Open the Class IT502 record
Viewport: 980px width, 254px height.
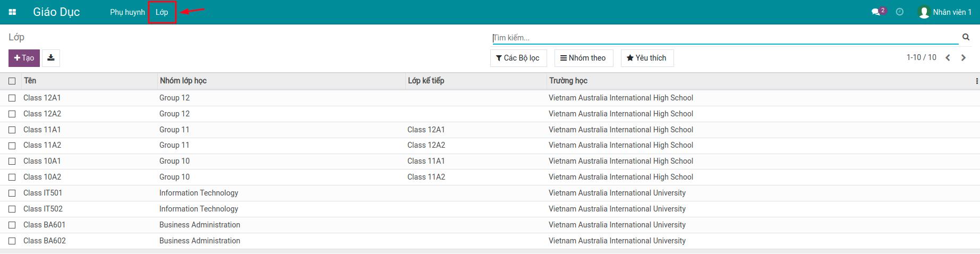click(x=43, y=209)
